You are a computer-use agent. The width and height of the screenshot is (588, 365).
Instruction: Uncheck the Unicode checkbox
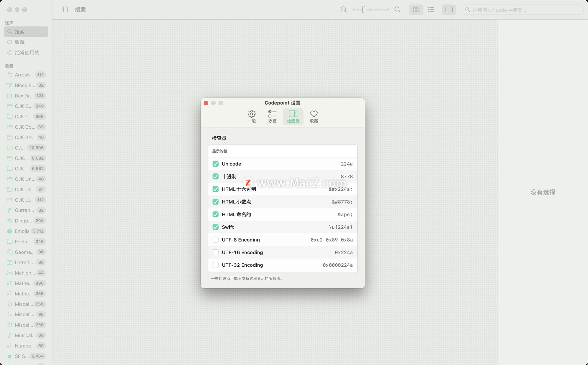point(216,164)
